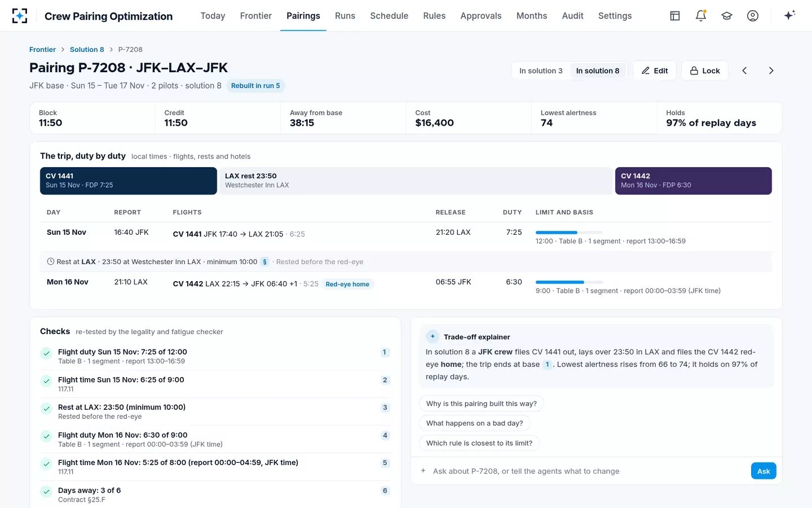Click the Edit button
Viewport: 812px width, 508px height.
[655, 71]
